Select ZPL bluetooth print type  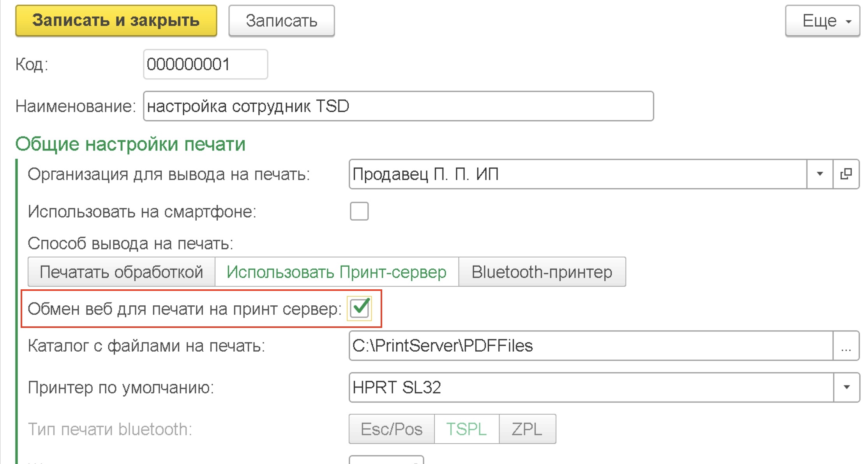(527, 429)
